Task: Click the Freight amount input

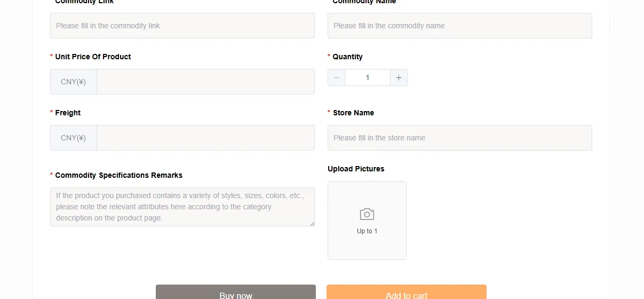Action: tap(206, 138)
